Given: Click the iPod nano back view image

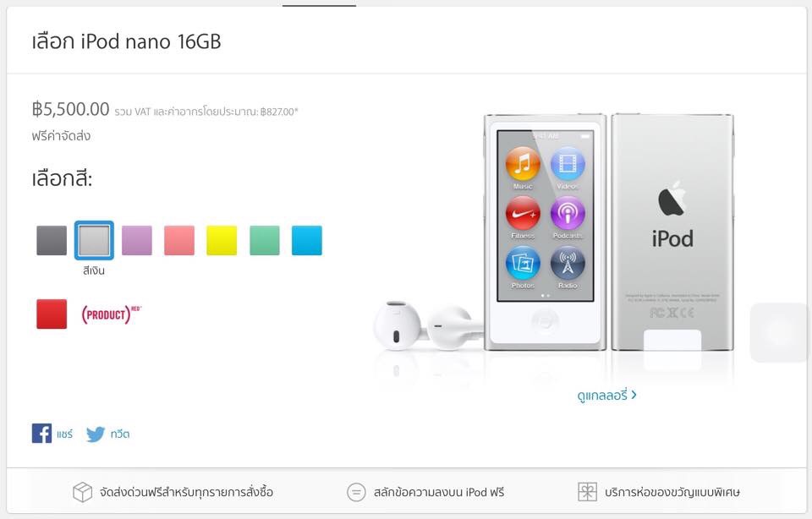Looking at the screenshot, I should 672,232.
